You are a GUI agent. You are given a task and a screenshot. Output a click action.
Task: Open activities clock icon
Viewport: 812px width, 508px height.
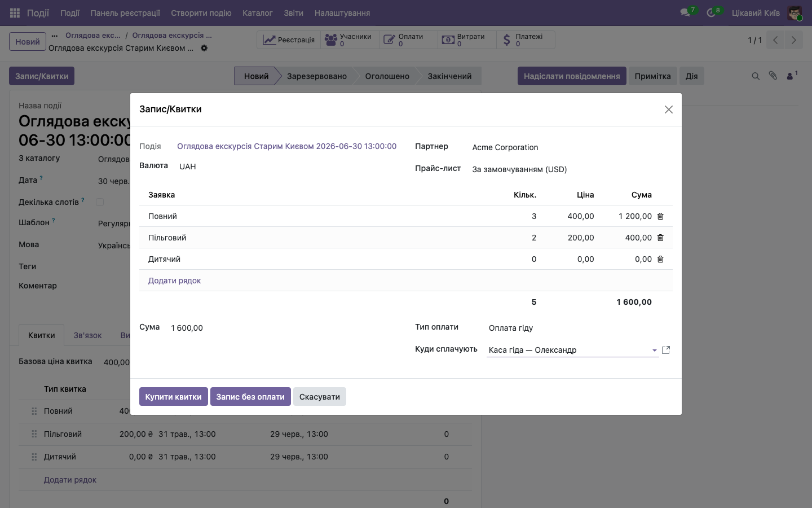(x=711, y=12)
